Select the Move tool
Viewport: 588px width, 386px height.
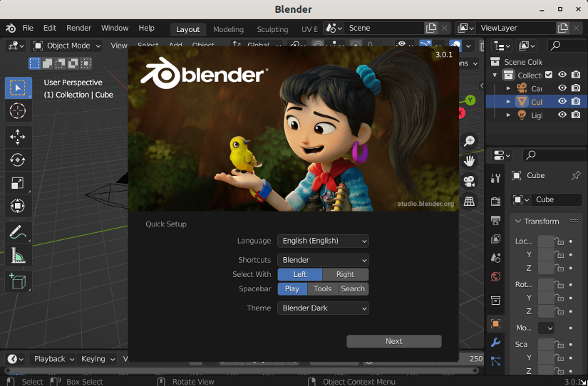coord(18,137)
